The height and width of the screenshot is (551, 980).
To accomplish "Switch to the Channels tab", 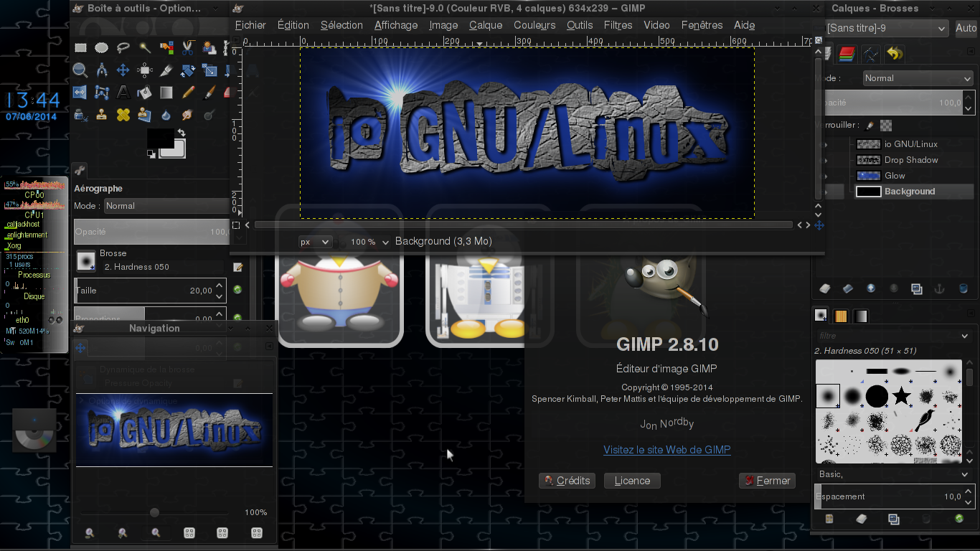I will click(847, 54).
